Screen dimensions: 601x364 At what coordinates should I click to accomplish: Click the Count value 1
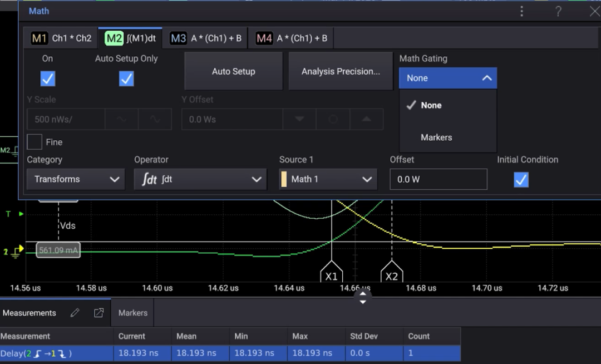point(411,353)
